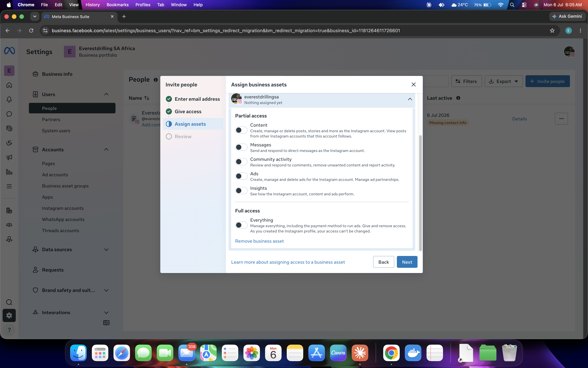This screenshot has width=588, height=368.
Task: Click the Meta logo icon
Action: (10, 51)
